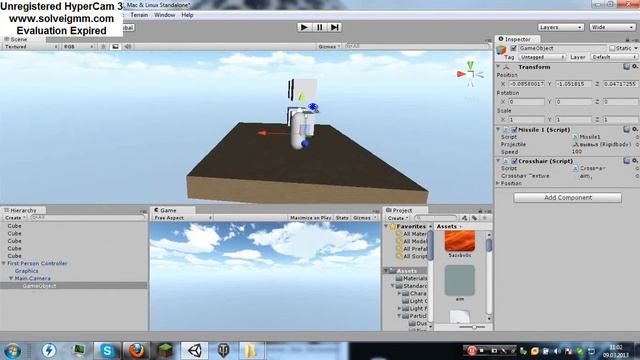This screenshot has width=640, height=360.
Task: Open the Layers dropdown in the toolbar
Action: pyautogui.click(x=560, y=27)
